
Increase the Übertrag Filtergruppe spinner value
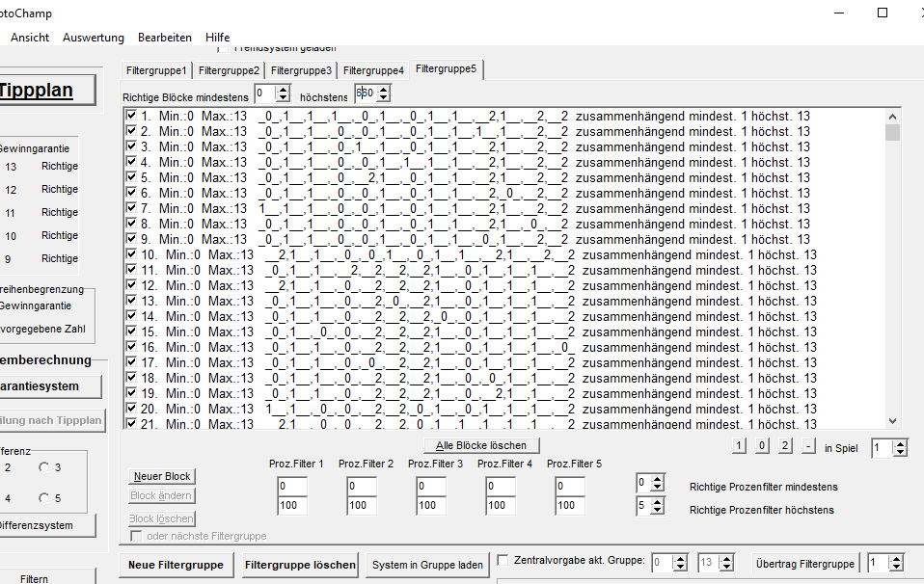897,559
